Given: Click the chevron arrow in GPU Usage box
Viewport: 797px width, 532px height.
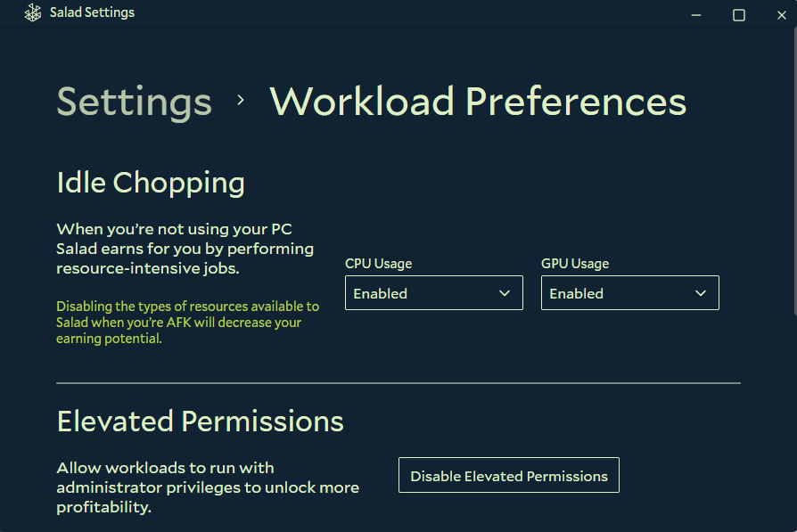Looking at the screenshot, I should coord(701,293).
